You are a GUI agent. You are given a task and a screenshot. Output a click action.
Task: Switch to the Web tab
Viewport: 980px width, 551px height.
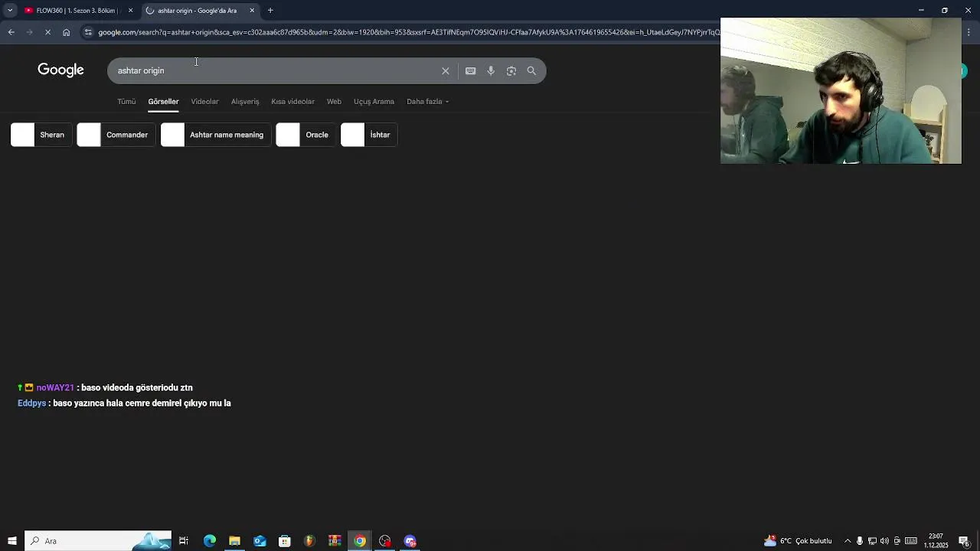point(334,102)
